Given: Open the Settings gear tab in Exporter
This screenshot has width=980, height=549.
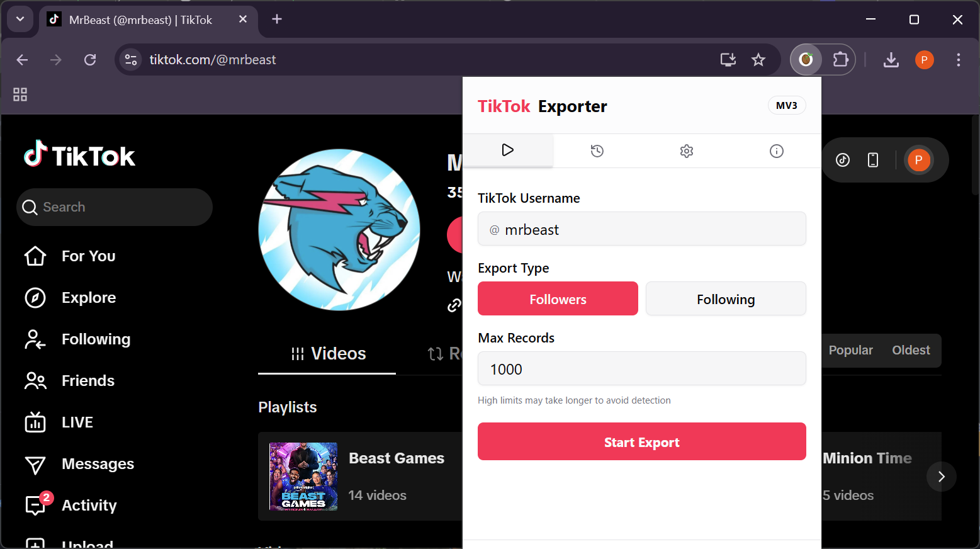Looking at the screenshot, I should point(687,151).
